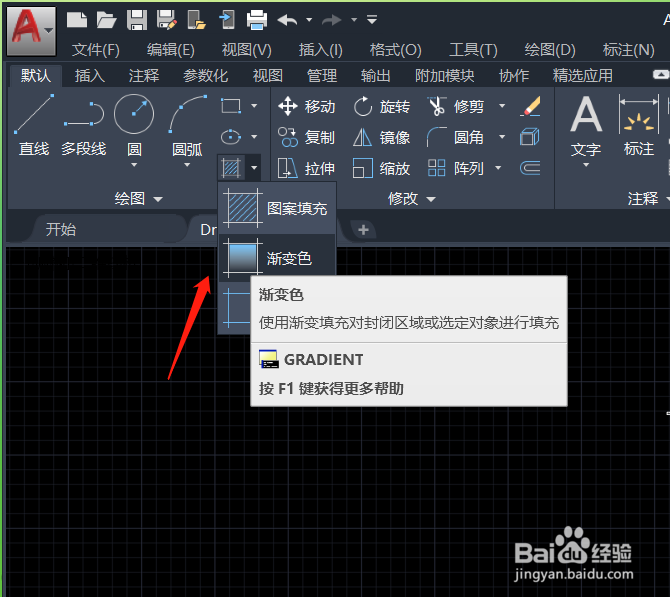Click the Erase tool icon
670x597 pixels.
(x=530, y=106)
